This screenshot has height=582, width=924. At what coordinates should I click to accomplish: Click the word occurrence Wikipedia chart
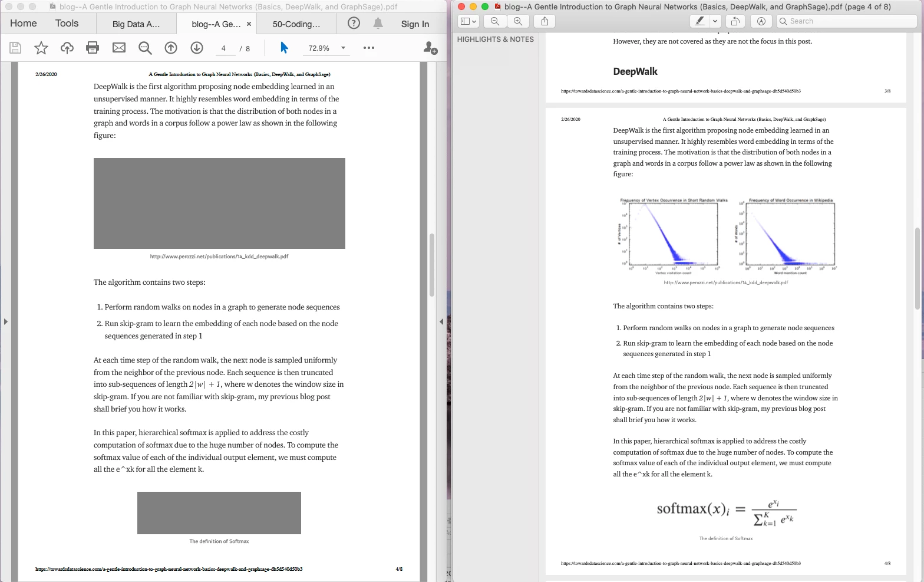[786, 236]
